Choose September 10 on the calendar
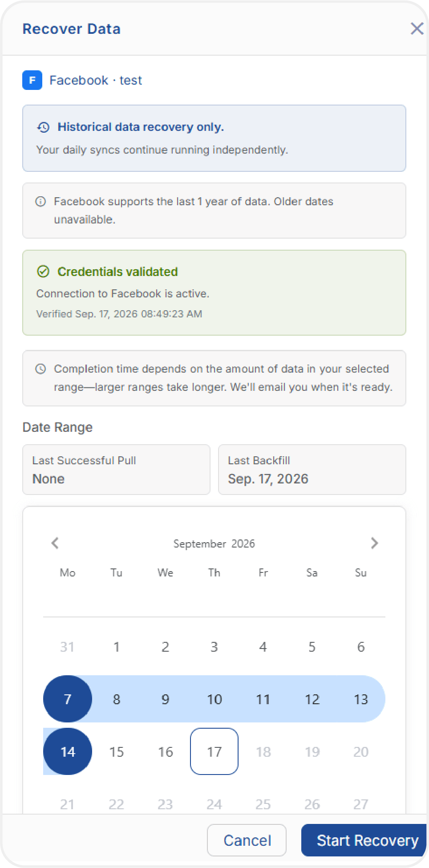This screenshot has width=429, height=868. pos(214,699)
